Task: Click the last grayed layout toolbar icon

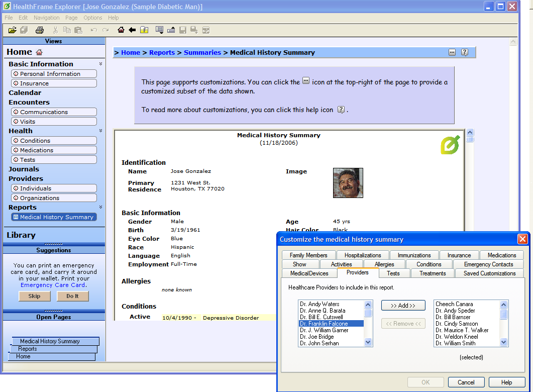Action: pos(205,30)
